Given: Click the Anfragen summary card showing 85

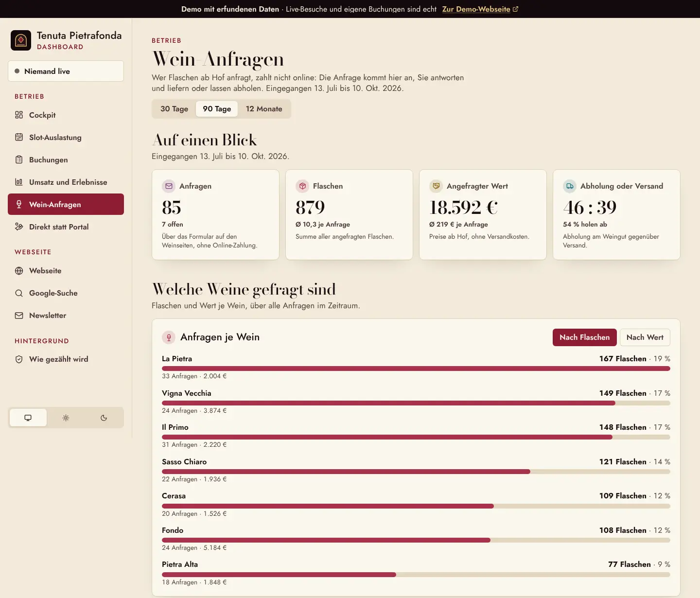Looking at the screenshot, I should click(x=215, y=214).
